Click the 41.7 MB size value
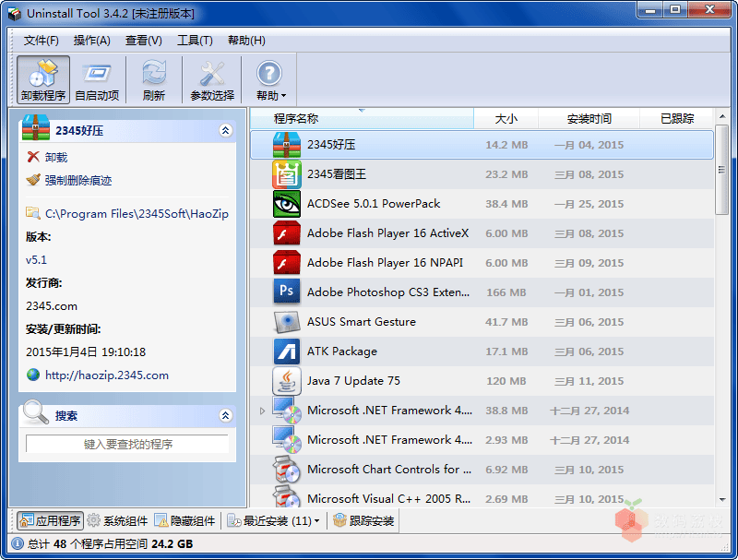Viewport: 738px width, 560px height. (x=506, y=322)
